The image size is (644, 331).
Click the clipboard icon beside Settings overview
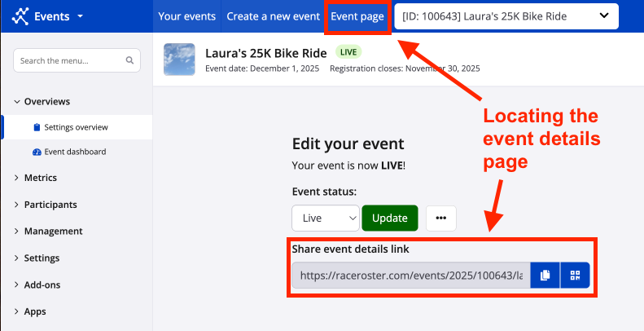pos(37,127)
